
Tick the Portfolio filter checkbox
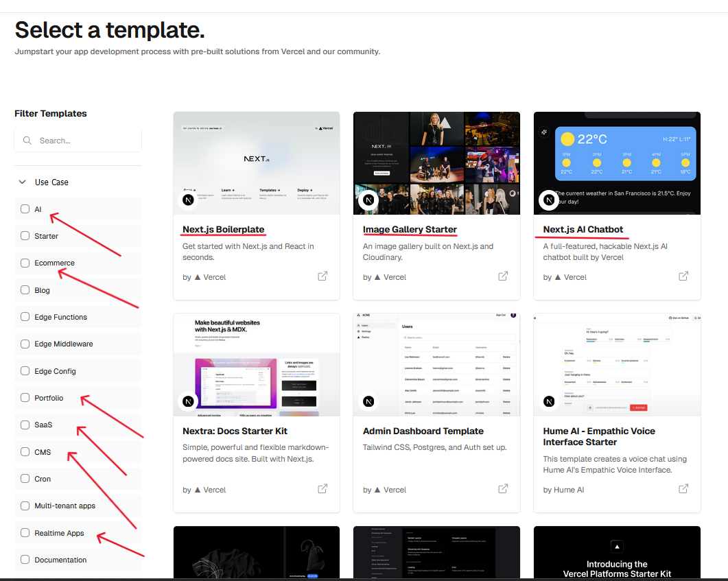tap(25, 398)
